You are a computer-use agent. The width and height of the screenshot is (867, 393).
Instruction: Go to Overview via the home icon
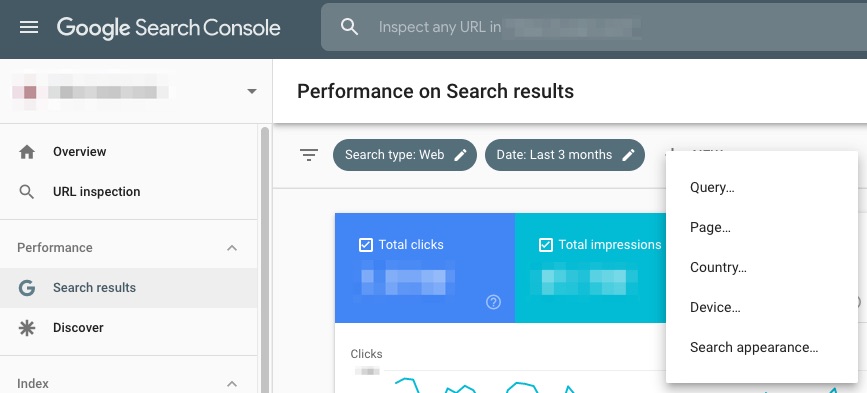[x=27, y=152]
